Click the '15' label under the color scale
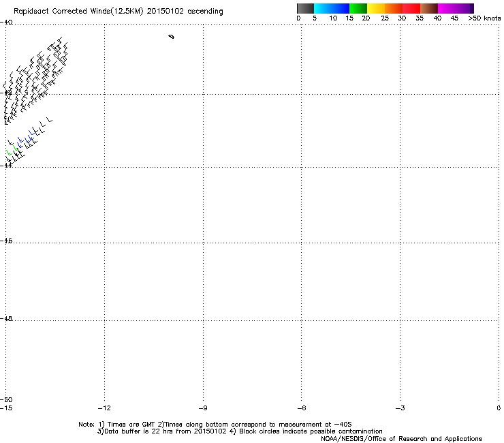The height and width of the screenshot is (443, 504). [349, 18]
